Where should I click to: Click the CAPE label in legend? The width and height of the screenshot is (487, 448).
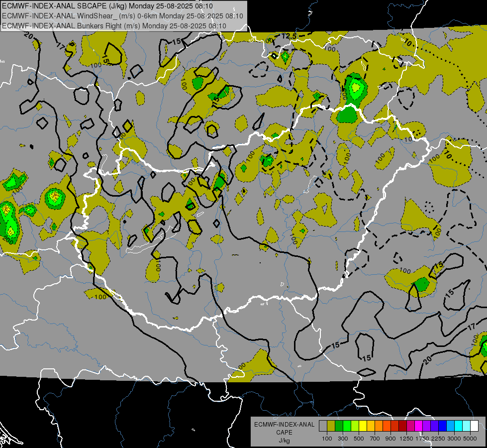tap(284, 433)
